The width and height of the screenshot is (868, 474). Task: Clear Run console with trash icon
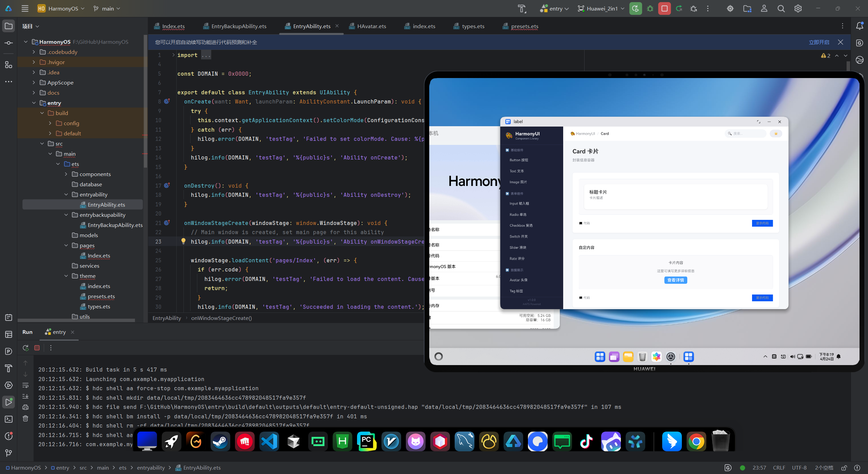click(x=25, y=418)
